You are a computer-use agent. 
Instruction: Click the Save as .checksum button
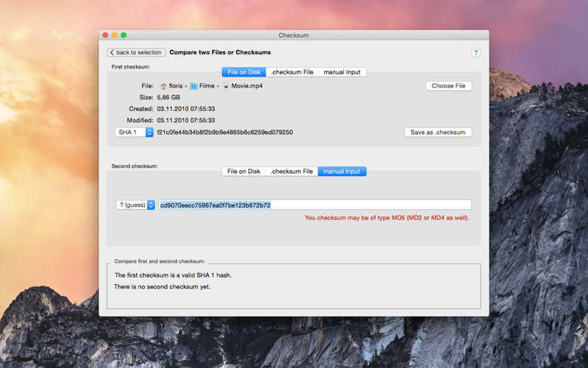click(437, 132)
